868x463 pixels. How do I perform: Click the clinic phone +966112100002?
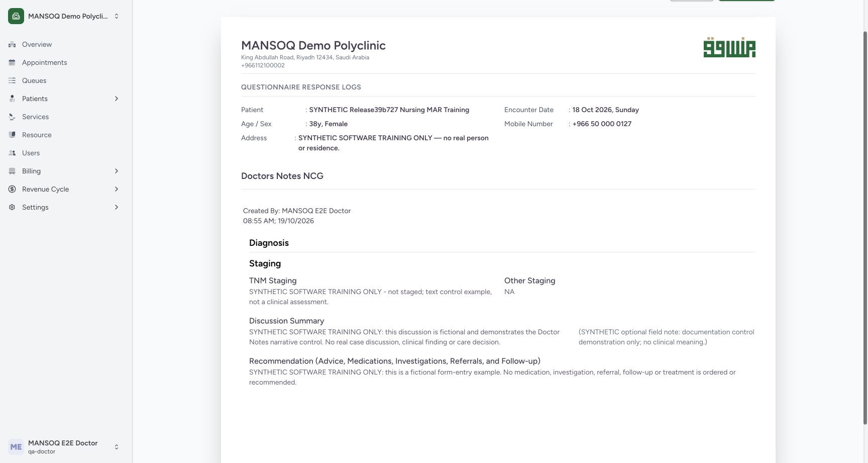(x=263, y=65)
